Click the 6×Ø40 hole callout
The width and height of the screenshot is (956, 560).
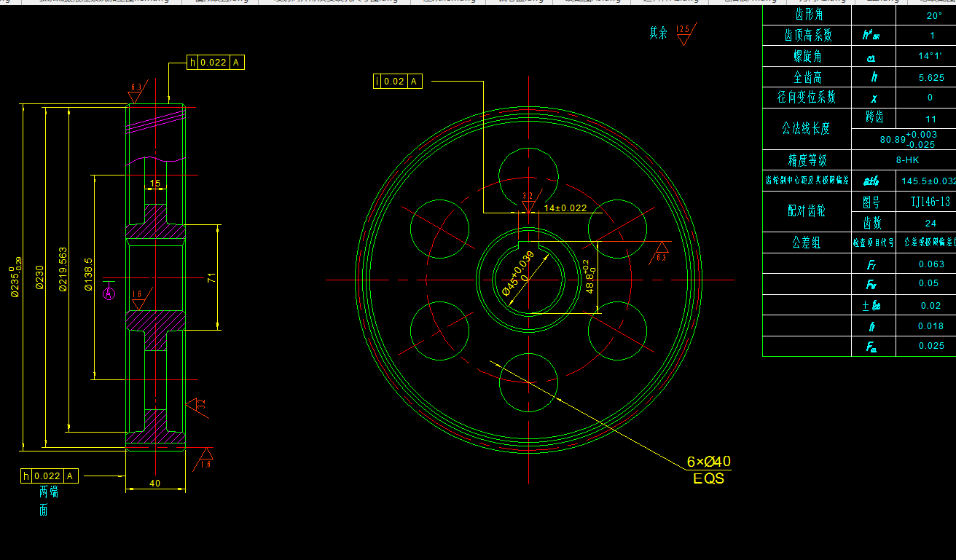pos(708,462)
